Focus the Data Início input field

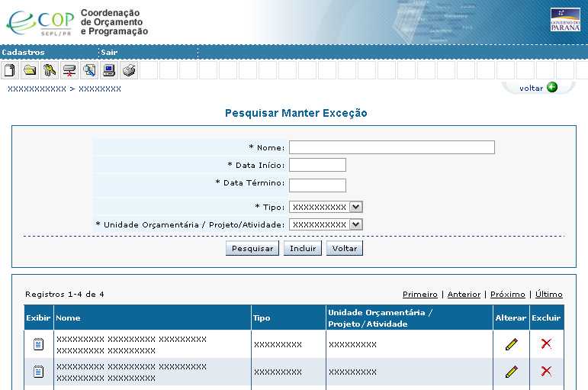[317, 165]
